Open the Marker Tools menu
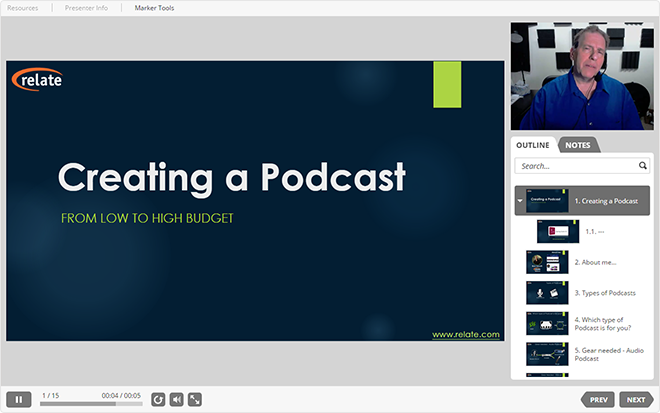This screenshot has height=413, width=660. [x=154, y=8]
